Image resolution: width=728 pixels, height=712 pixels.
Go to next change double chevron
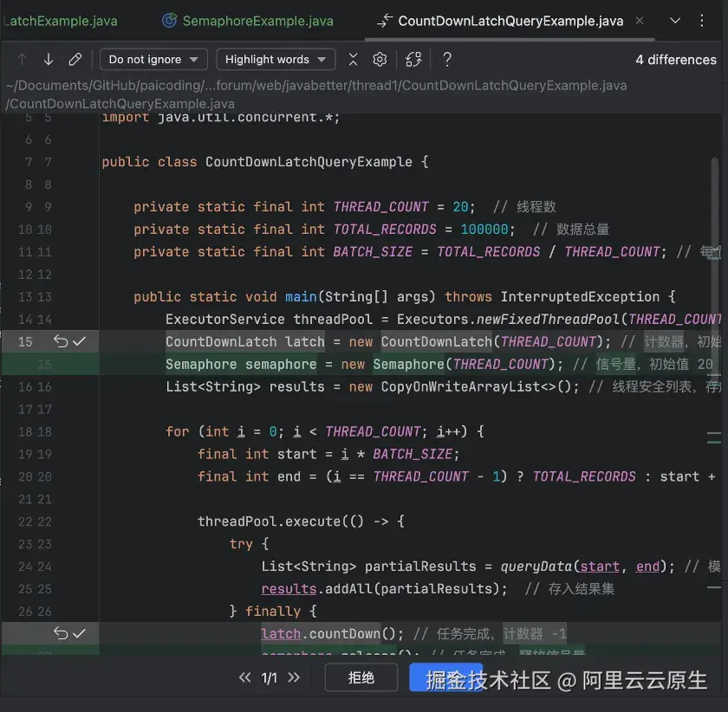[294, 677]
